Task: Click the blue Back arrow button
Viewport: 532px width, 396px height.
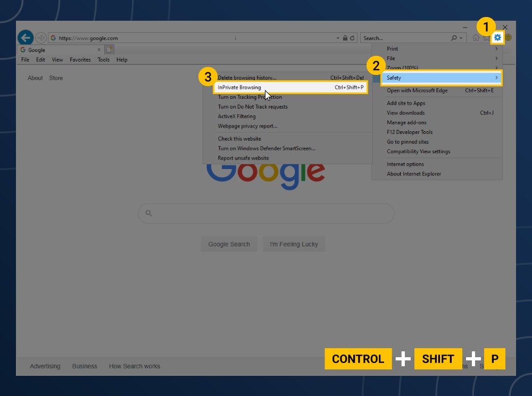Action: (x=26, y=38)
